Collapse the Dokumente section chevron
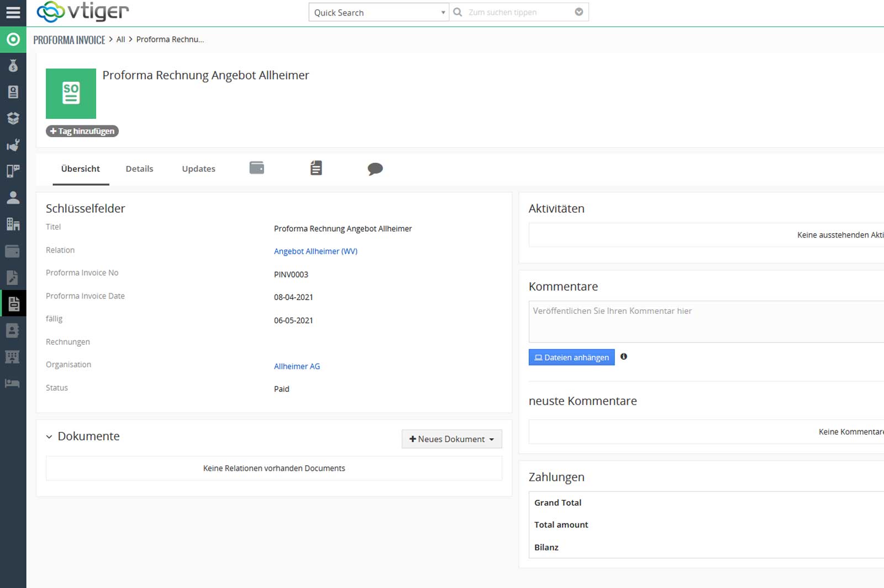 [50, 436]
